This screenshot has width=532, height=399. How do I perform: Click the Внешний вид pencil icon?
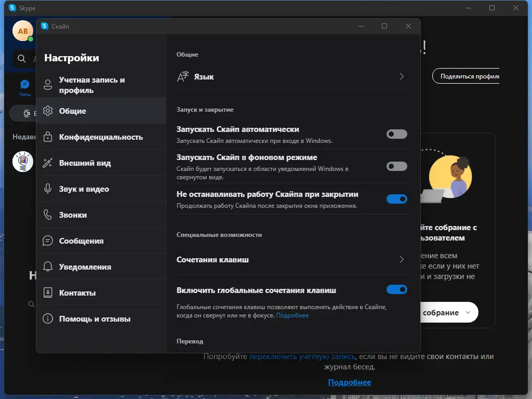point(47,162)
